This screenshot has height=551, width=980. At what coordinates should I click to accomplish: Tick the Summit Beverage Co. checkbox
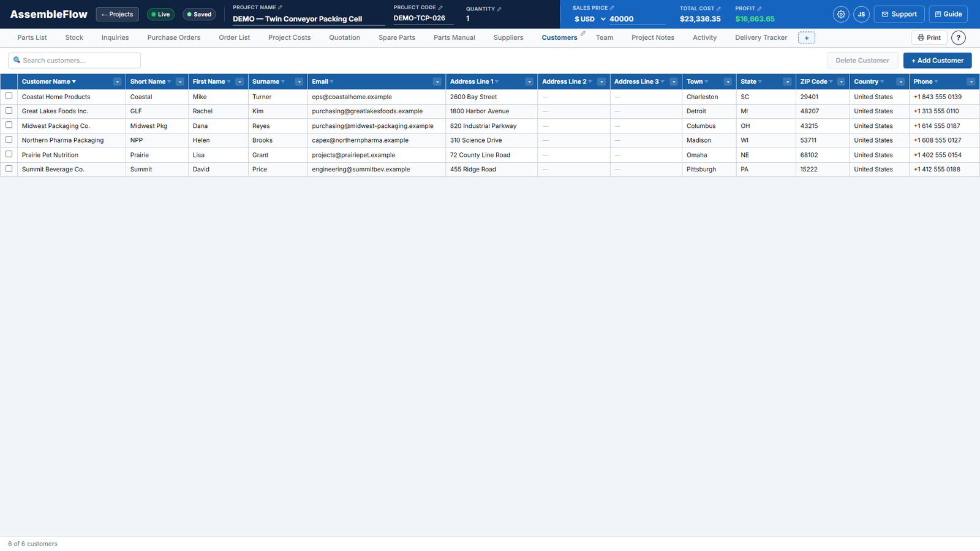click(x=9, y=169)
